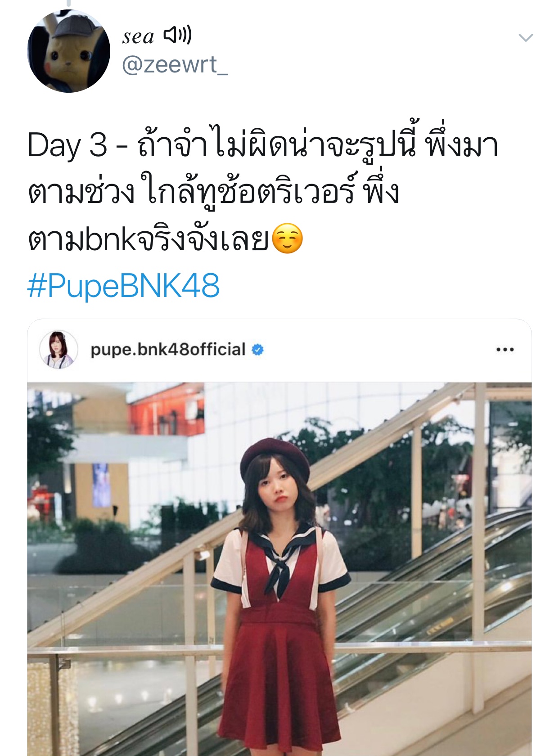Open the three-dot menu on the Instagram post
The height and width of the screenshot is (756, 559).
coord(505,349)
